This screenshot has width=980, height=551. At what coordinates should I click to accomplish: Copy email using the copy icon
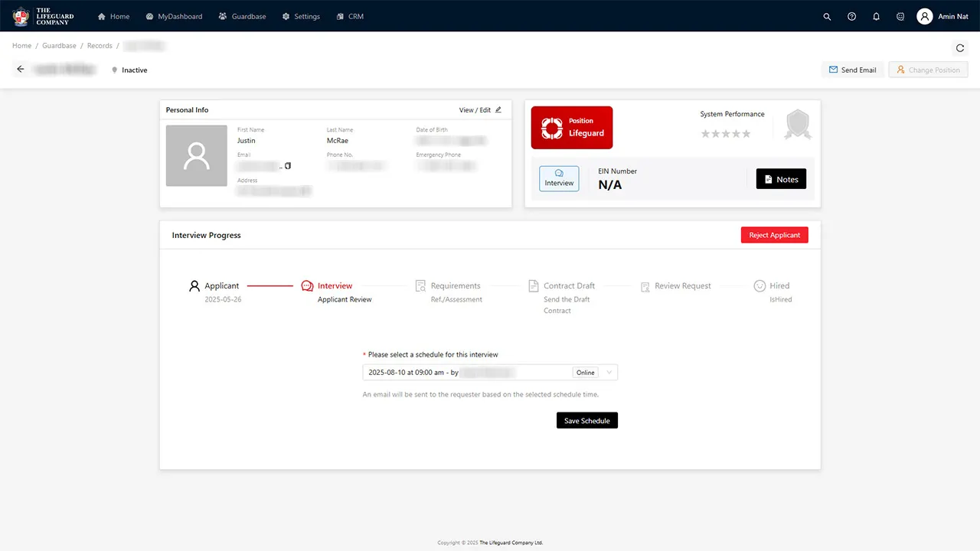pyautogui.click(x=288, y=165)
